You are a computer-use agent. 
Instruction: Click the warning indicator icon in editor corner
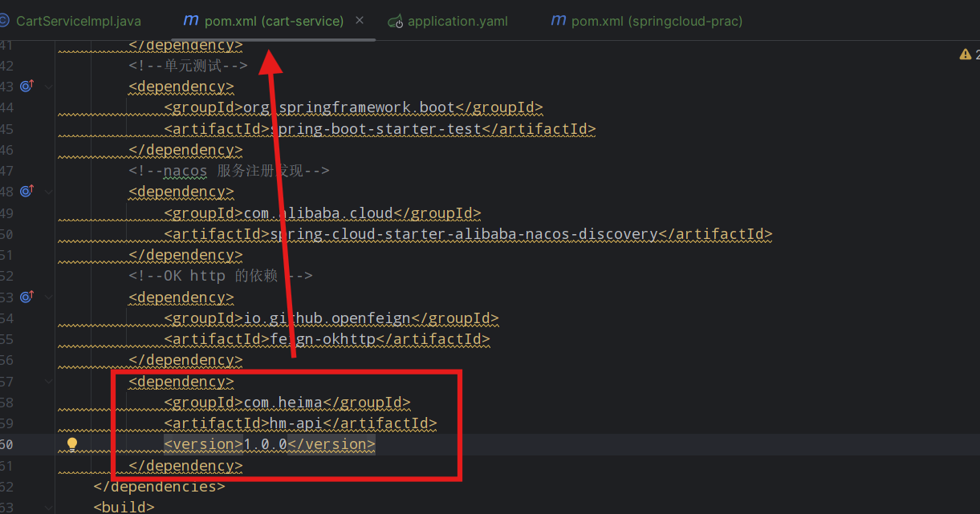(x=966, y=55)
